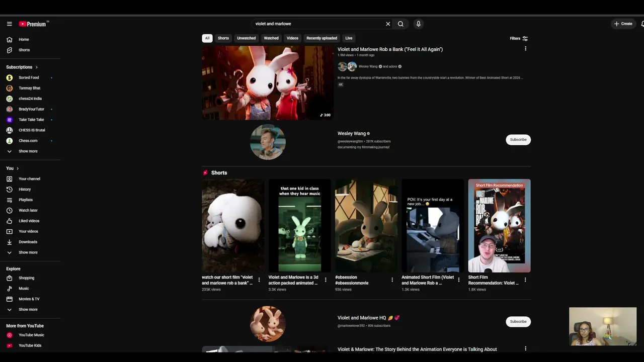This screenshot has width=644, height=362.
Task: Open Shorts in the sidebar
Action: 30,50
